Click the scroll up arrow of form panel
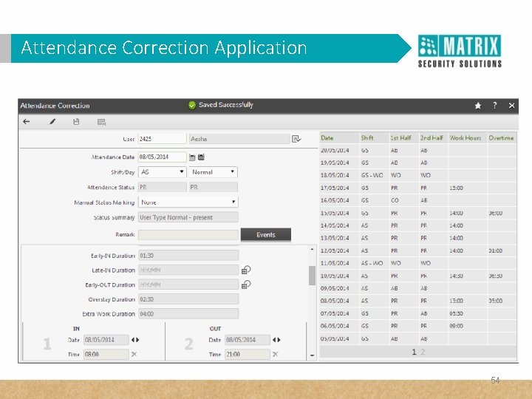 point(312,250)
